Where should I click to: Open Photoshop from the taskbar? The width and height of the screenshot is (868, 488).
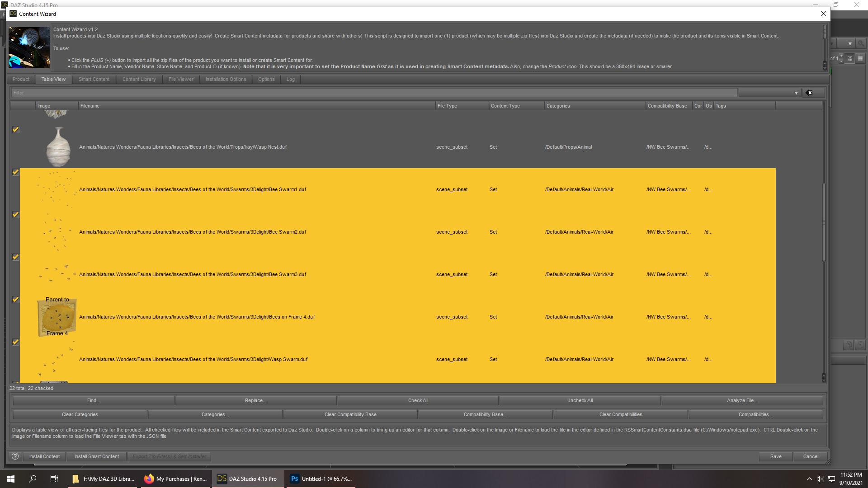click(x=321, y=479)
